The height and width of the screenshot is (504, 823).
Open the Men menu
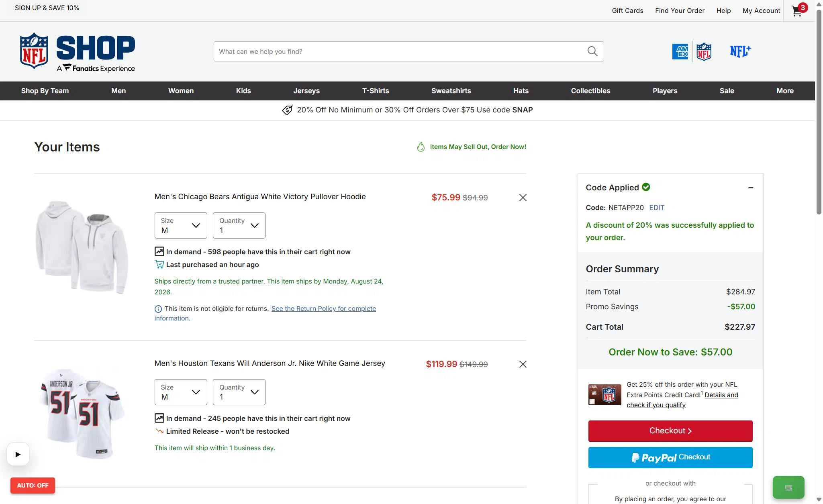point(118,91)
